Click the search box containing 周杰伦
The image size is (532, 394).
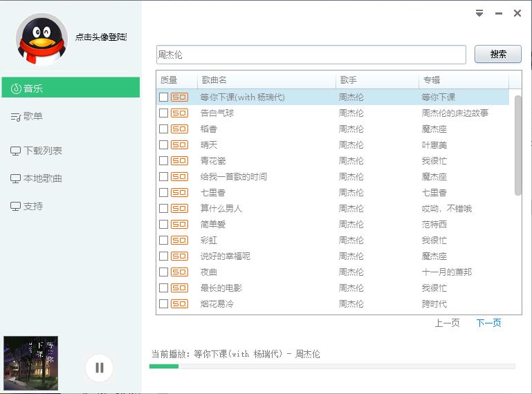(311, 54)
